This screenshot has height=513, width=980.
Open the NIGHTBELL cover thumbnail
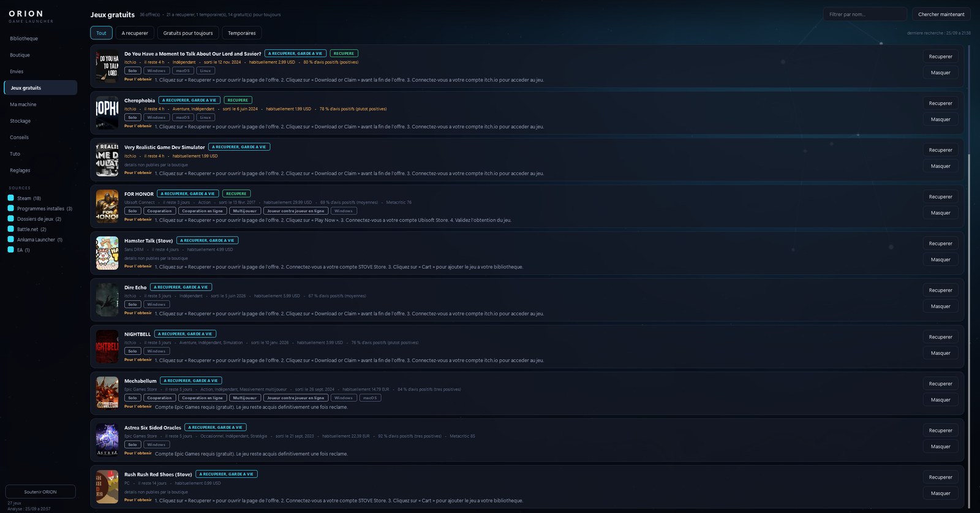pyautogui.click(x=107, y=346)
